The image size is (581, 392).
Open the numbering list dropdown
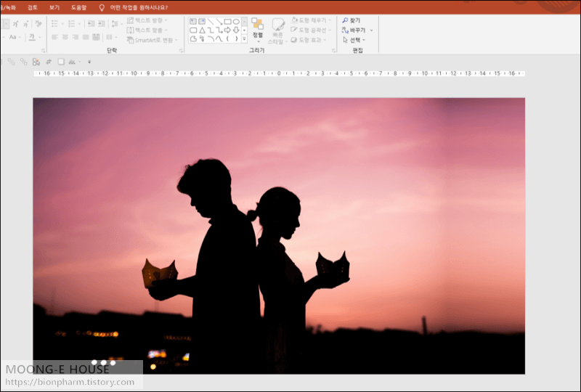click(x=79, y=24)
